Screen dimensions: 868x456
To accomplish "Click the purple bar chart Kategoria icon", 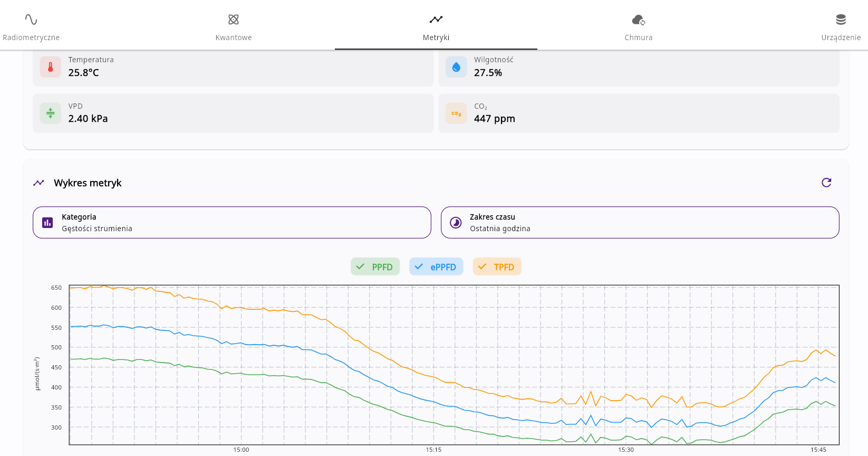I will (x=47, y=223).
